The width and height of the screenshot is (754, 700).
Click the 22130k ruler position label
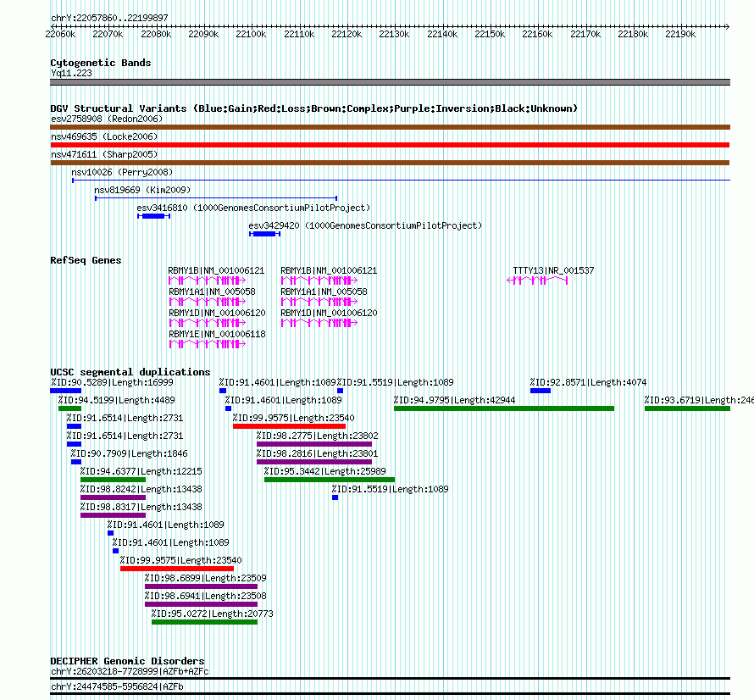point(394,34)
